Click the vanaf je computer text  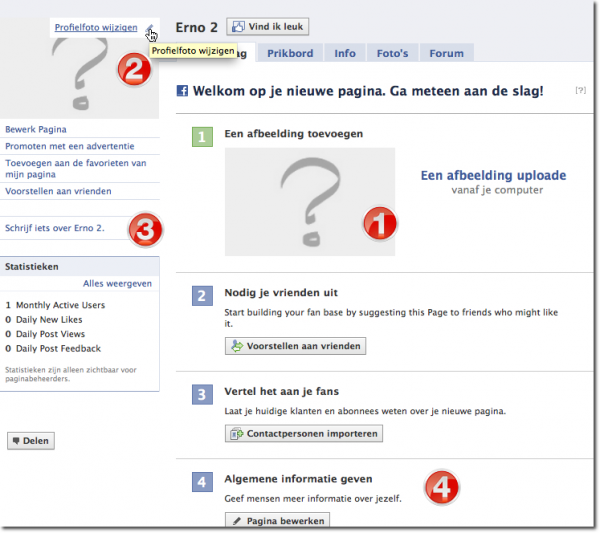pyautogui.click(x=497, y=190)
